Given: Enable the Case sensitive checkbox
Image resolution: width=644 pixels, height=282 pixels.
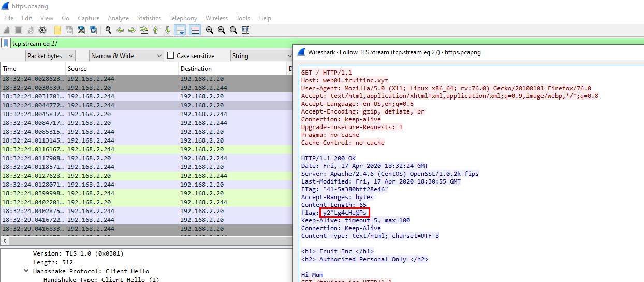Looking at the screenshot, I should click(x=171, y=55).
